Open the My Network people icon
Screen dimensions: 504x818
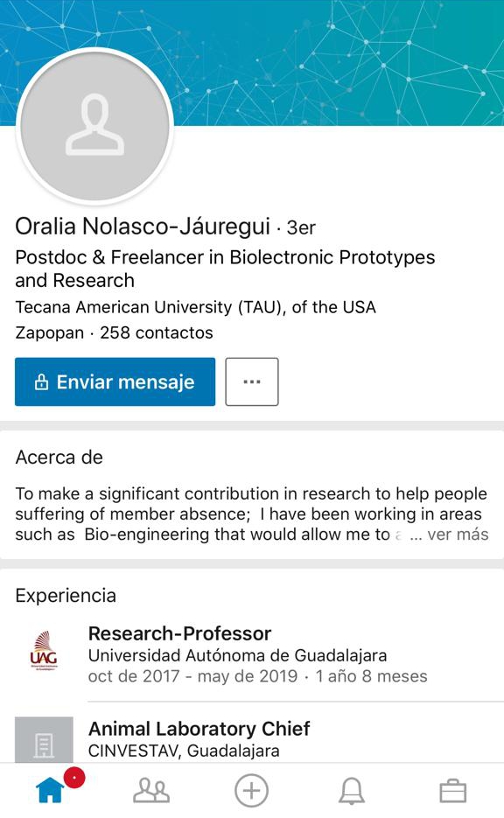tap(151, 790)
